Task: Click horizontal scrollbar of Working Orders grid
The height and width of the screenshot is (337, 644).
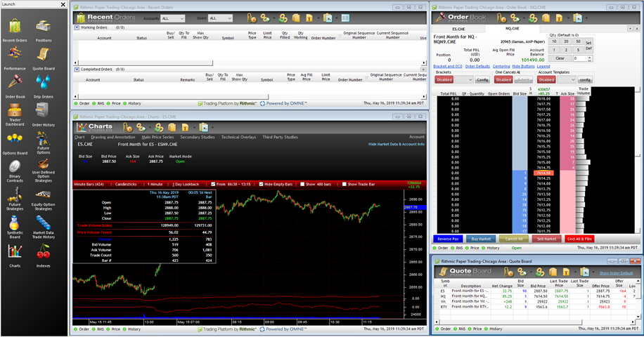Action: [x=248, y=62]
